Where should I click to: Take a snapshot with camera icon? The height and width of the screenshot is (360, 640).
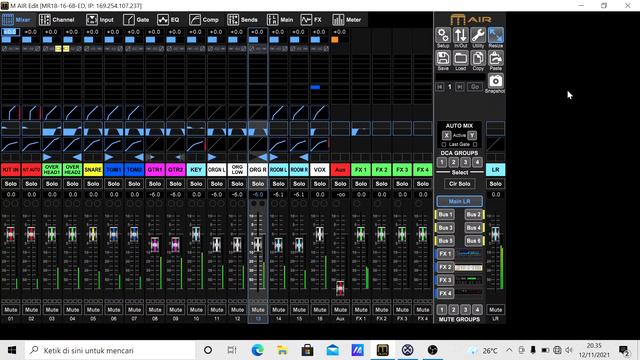click(x=496, y=81)
